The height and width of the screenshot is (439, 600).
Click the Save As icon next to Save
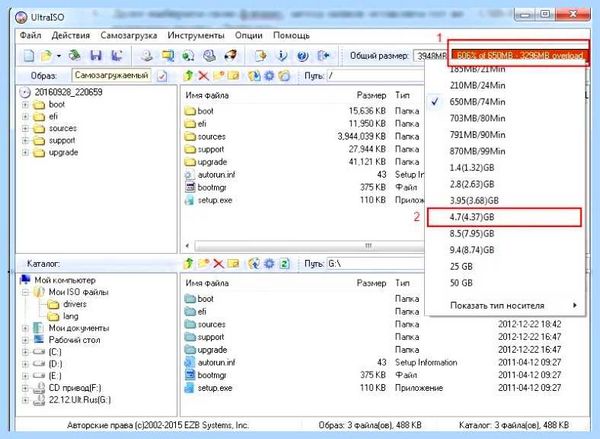[x=117, y=56]
